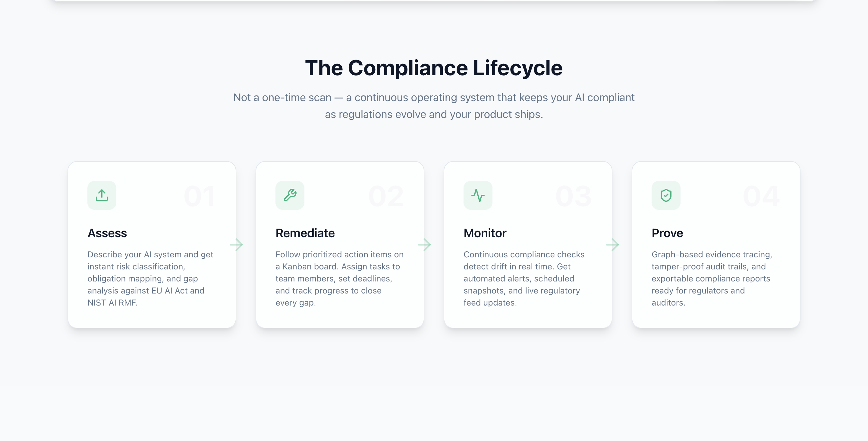The height and width of the screenshot is (441, 868).
Task: Select the Prove card heading
Action: pos(667,233)
